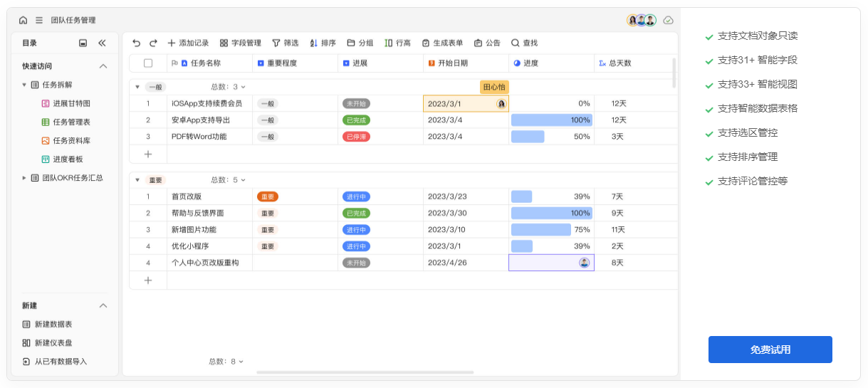Expand 团队OKR任务汇总 tree node
This screenshot has width=868, height=388.
[x=24, y=178]
